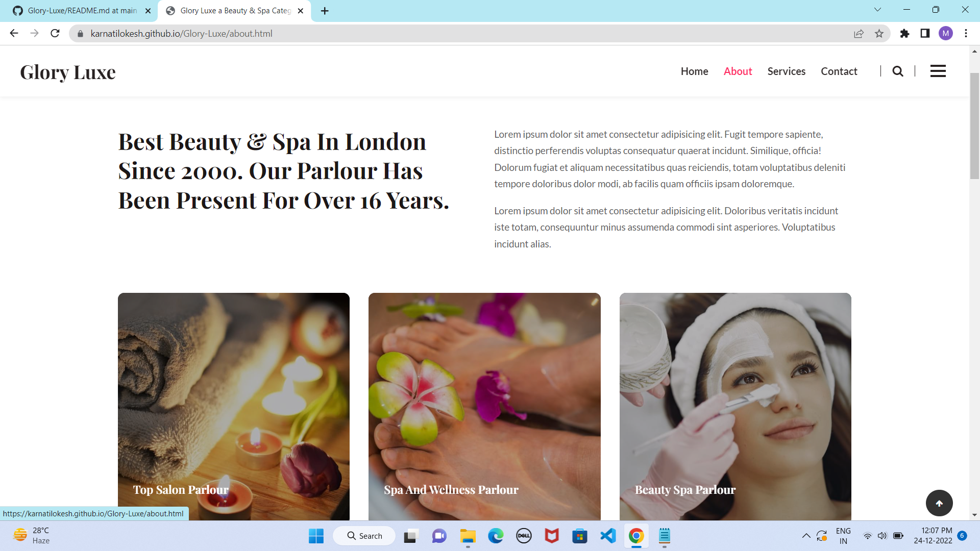Click the vertical page scrollbar thumb
The height and width of the screenshot is (551, 980).
coord(974,126)
